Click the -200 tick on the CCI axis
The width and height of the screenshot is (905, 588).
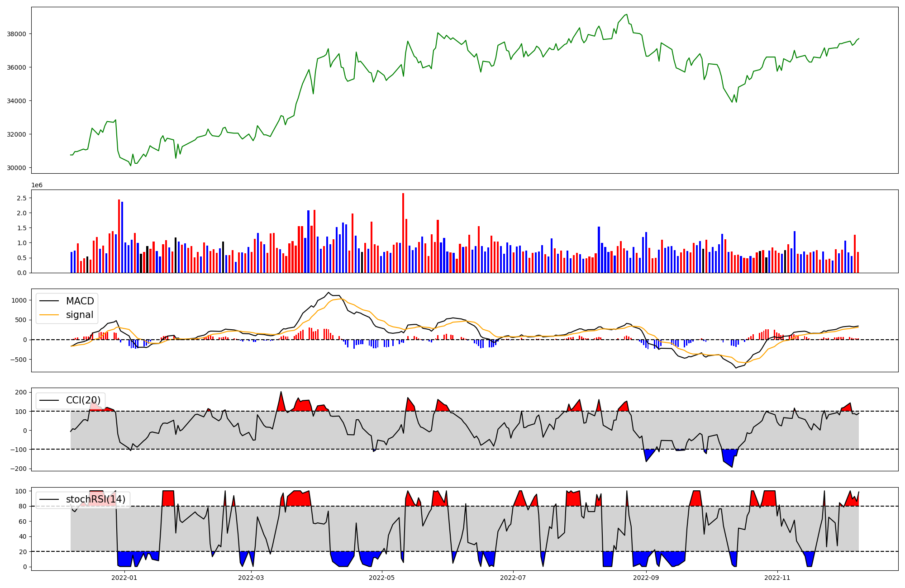click(18, 469)
